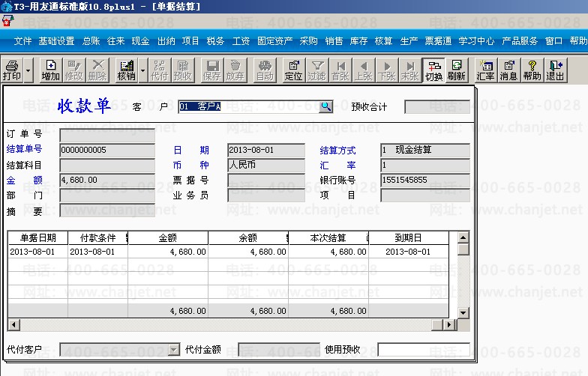
Task: Go to previous record with 上张
Action: click(363, 70)
